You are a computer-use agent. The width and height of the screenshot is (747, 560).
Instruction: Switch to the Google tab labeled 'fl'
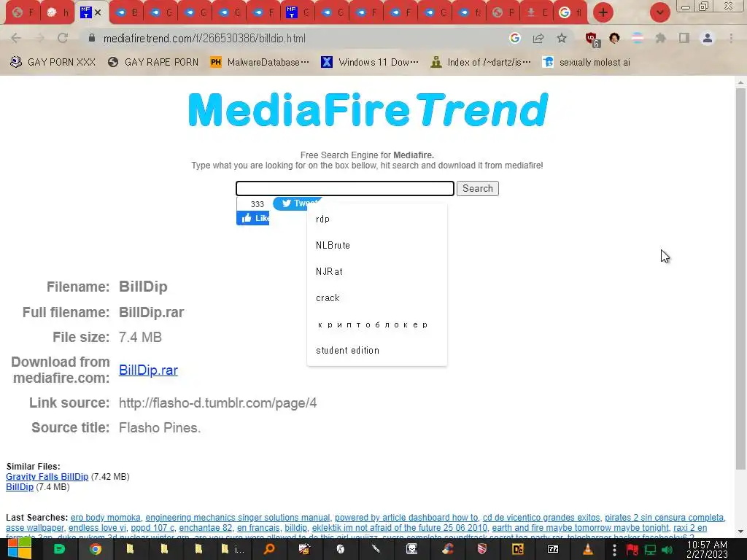tap(570, 13)
